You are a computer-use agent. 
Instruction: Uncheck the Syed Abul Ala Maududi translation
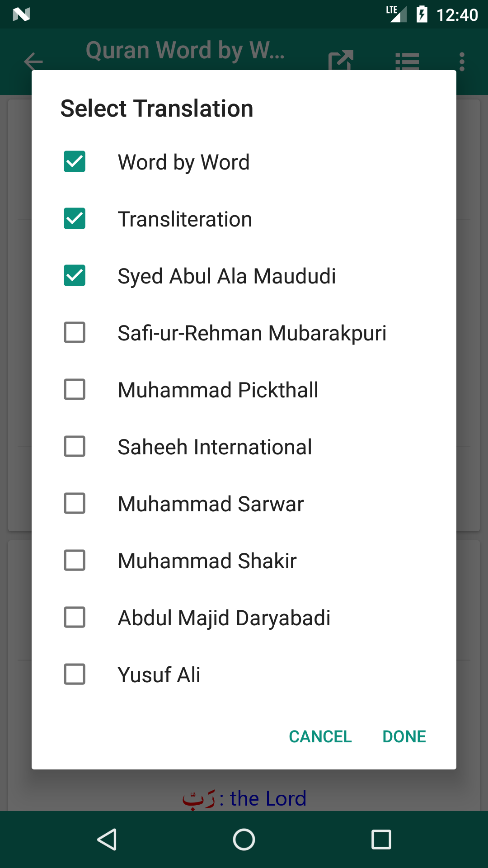click(75, 276)
